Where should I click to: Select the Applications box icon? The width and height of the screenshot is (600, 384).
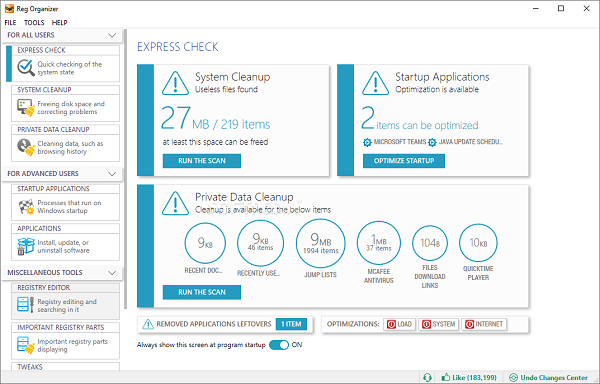click(26, 246)
